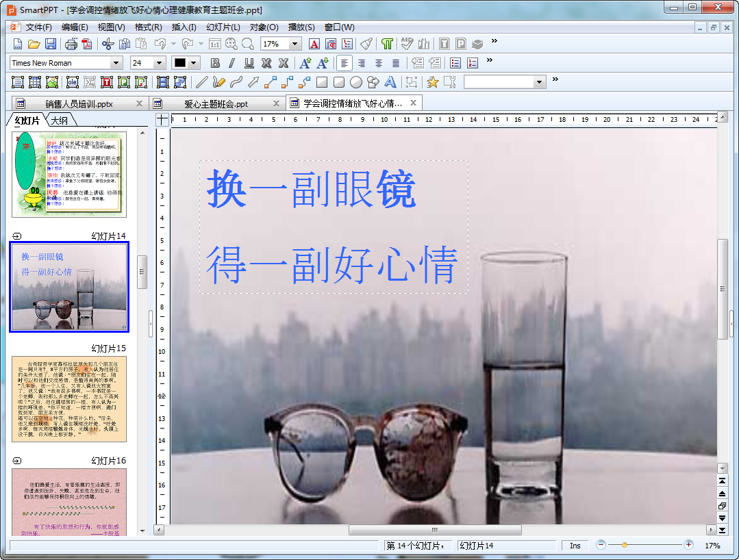Click zoom out minus button in status bar

(x=601, y=545)
